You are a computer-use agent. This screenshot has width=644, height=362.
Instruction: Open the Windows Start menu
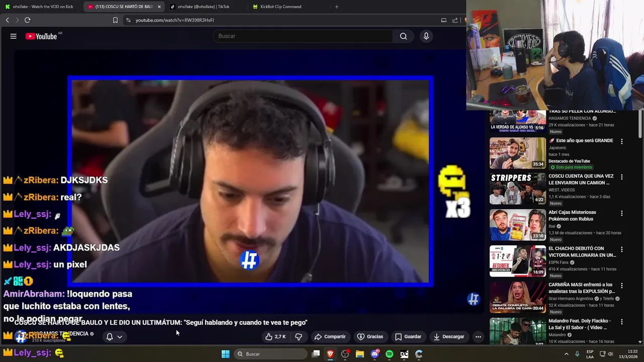225,354
